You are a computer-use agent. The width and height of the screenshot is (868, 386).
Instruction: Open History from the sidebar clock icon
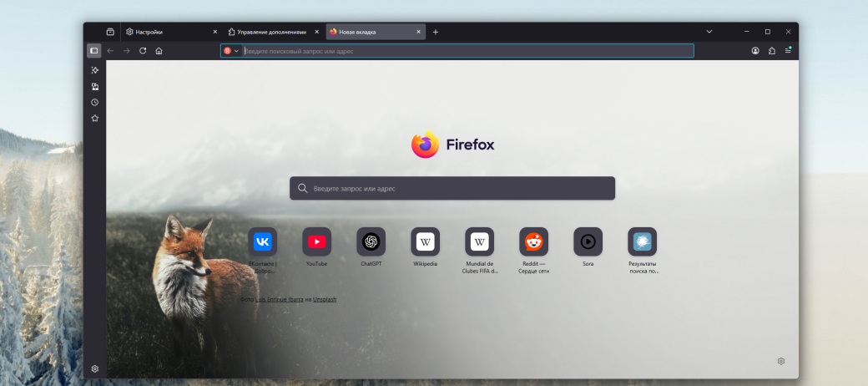pos(95,102)
